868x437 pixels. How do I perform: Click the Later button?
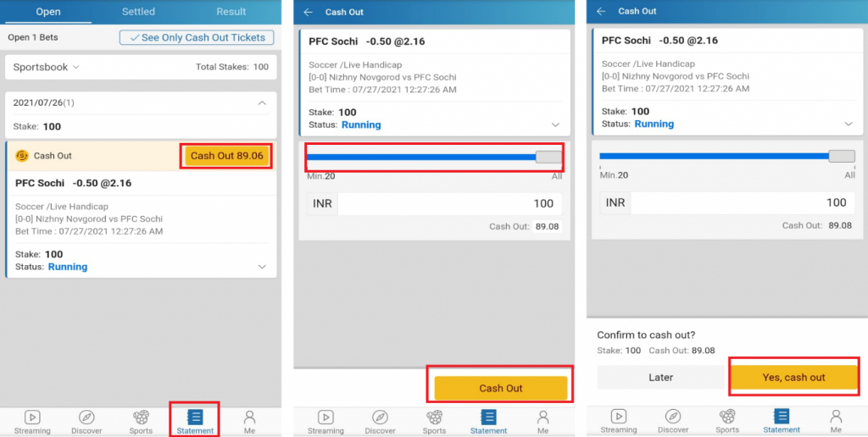pyautogui.click(x=660, y=377)
